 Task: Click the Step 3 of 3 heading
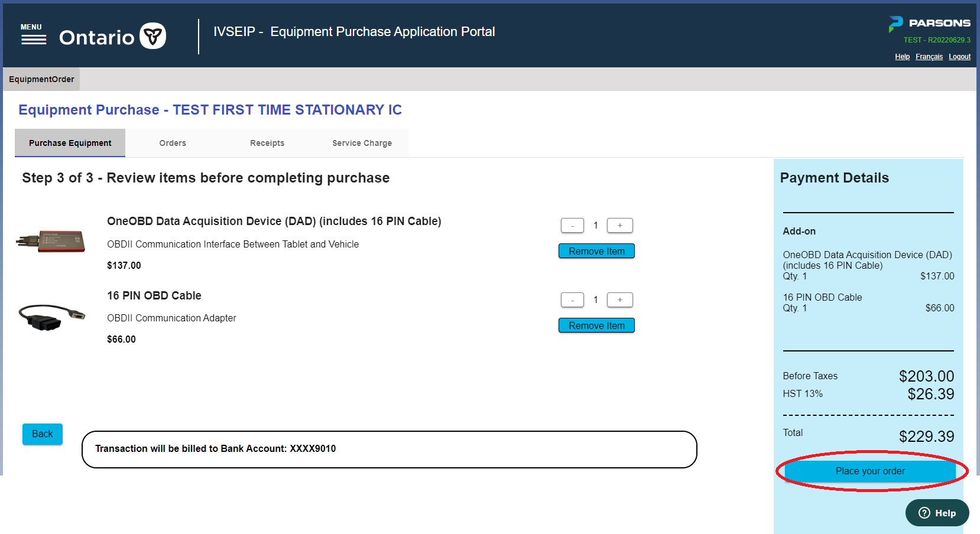coord(206,178)
